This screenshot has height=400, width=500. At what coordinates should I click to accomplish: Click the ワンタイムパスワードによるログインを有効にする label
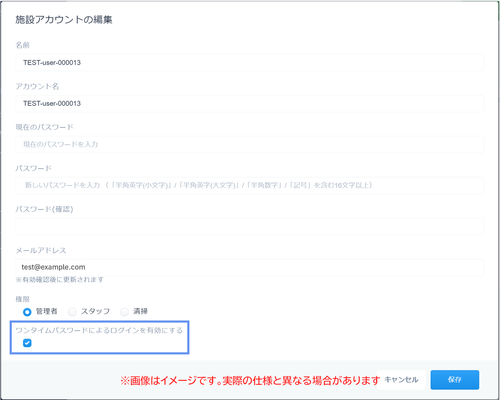pos(99,330)
